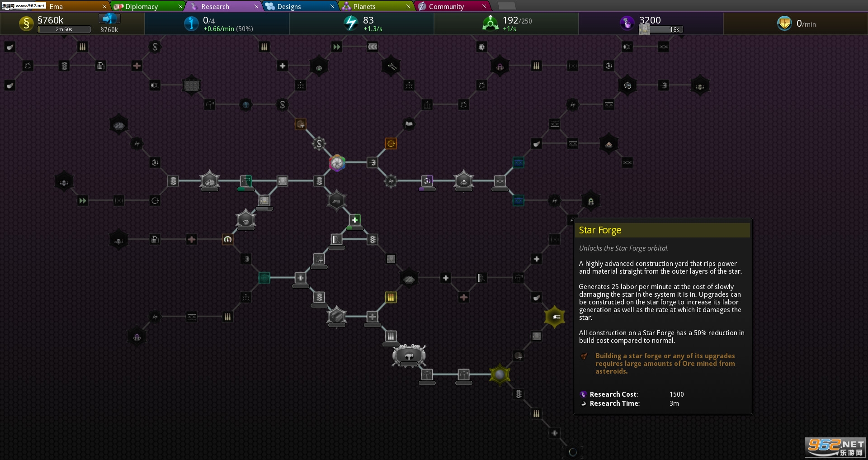Click the blue influence icon
The height and width of the screenshot is (460, 868).
point(191,23)
